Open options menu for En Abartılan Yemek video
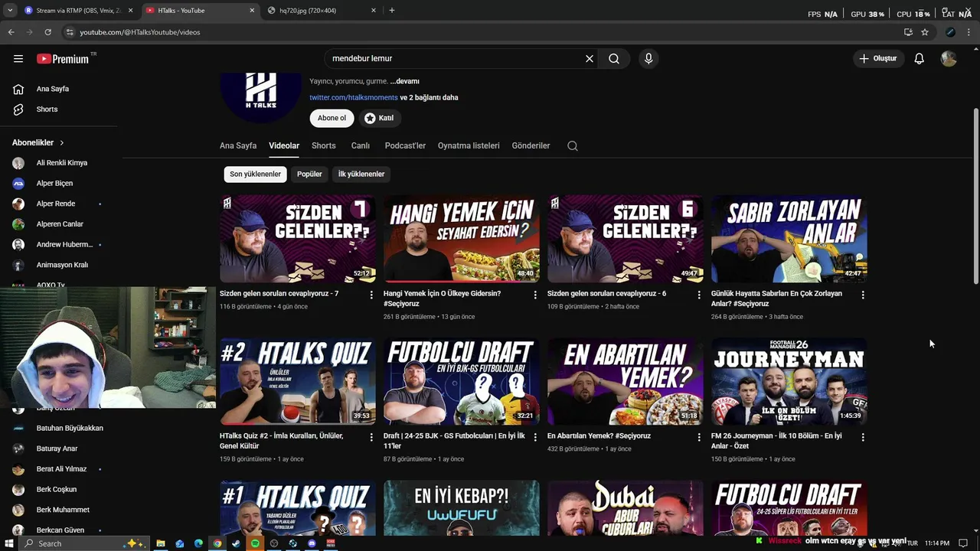Image resolution: width=980 pixels, height=551 pixels. [x=699, y=437]
